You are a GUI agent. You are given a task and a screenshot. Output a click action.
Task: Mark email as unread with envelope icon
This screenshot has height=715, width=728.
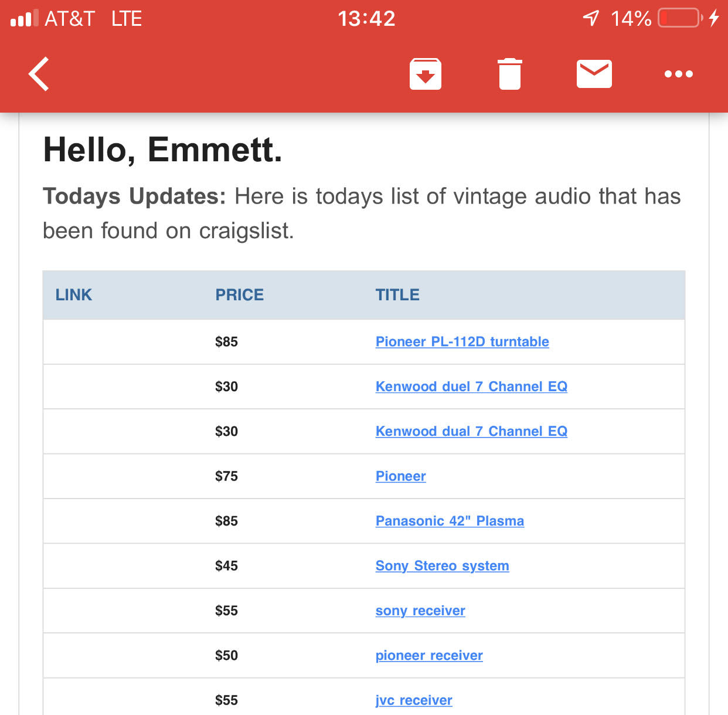(x=594, y=74)
